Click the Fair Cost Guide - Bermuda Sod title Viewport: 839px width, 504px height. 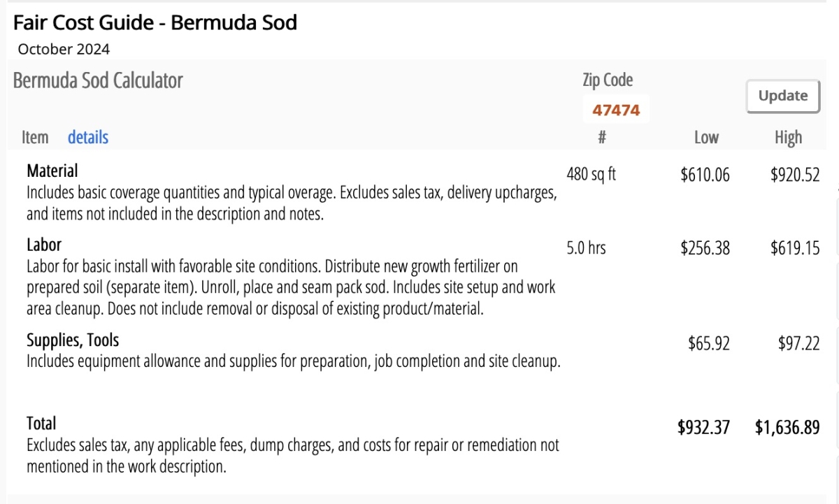click(x=155, y=22)
